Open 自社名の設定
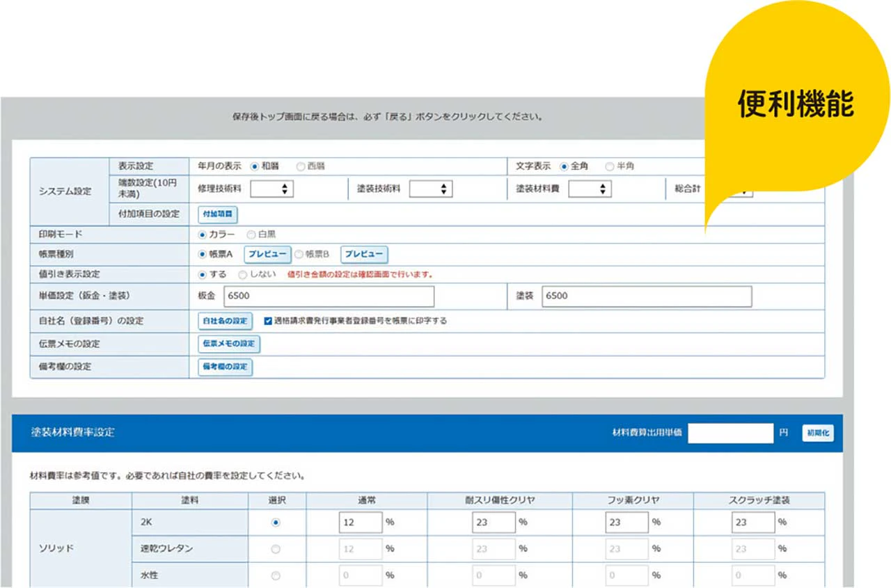Image resolution: width=891 pixels, height=588 pixels. [x=225, y=321]
